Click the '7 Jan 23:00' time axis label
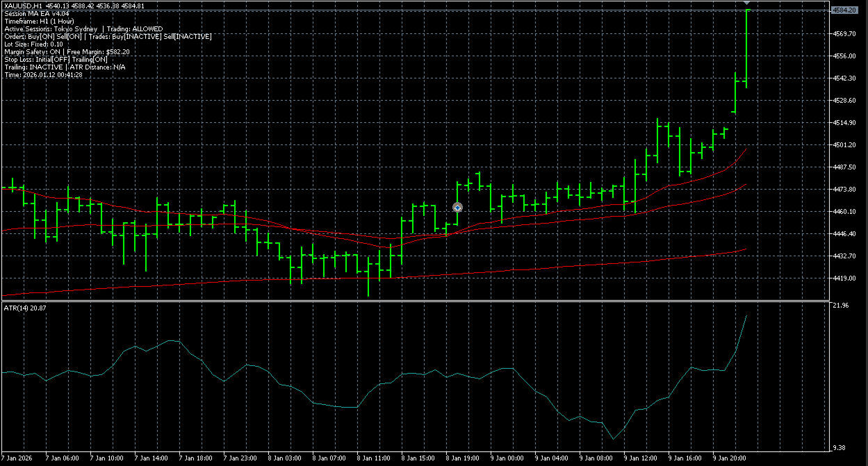Screen dimensions: 868x466 point(240,458)
